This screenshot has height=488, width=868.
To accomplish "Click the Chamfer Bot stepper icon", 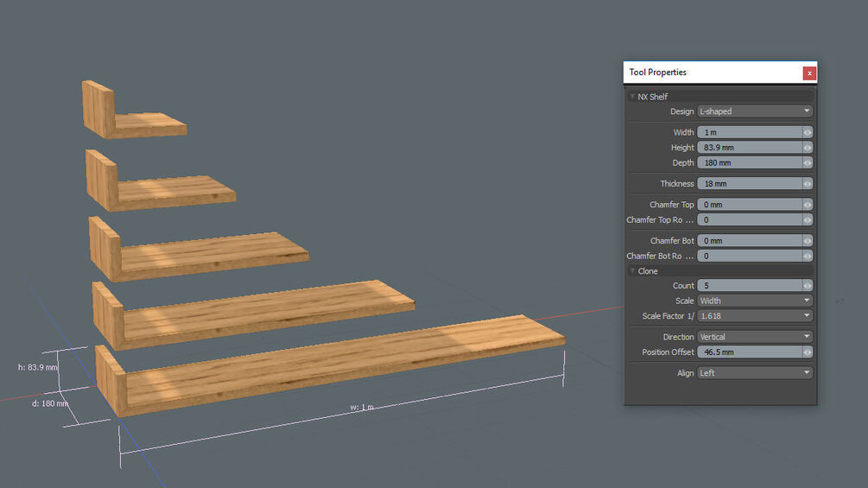I will 808,241.
